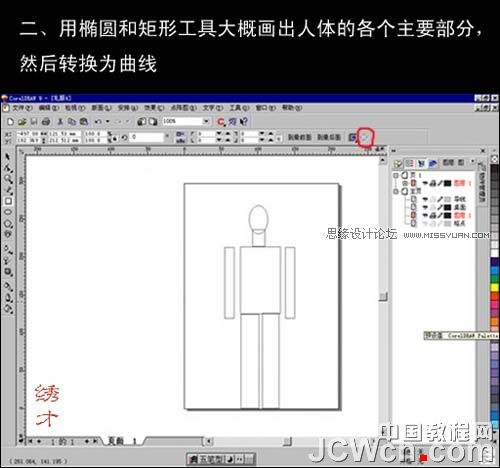Click the vertical mirror button

180,140
